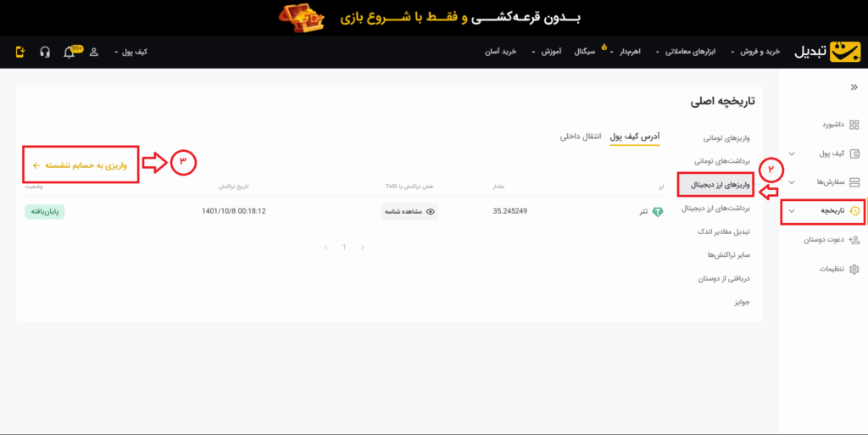Viewport: 868px width, 435px height.
Task: Click the Tether coin icon in the row
Action: pyautogui.click(x=658, y=212)
